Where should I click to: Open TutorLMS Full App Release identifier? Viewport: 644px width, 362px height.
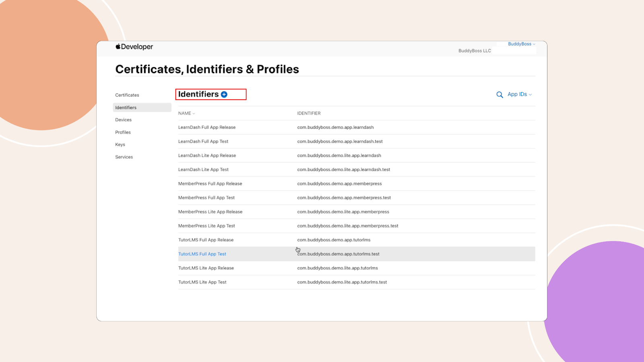(x=206, y=240)
